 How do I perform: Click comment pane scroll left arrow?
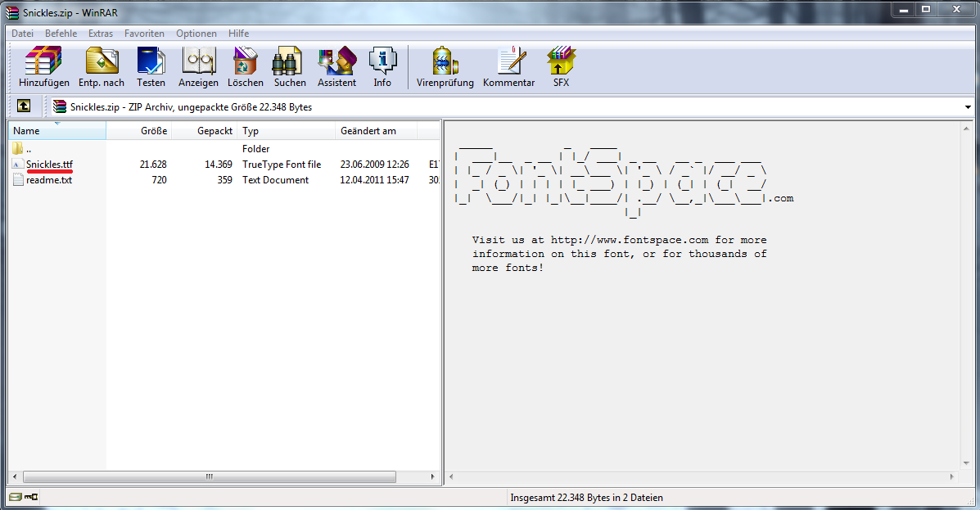click(451, 477)
